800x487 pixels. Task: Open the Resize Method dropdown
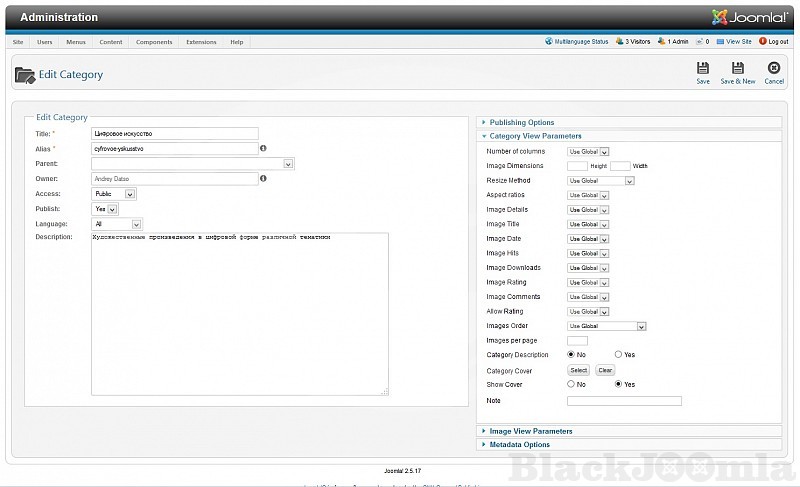629,181
